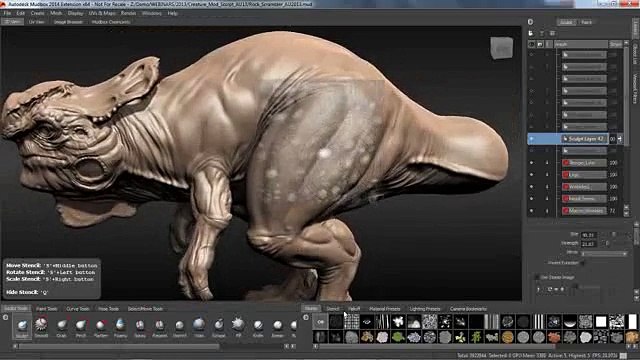The width and height of the screenshot is (640, 360).
Task: Select the Flatten tool
Action: [101, 327]
